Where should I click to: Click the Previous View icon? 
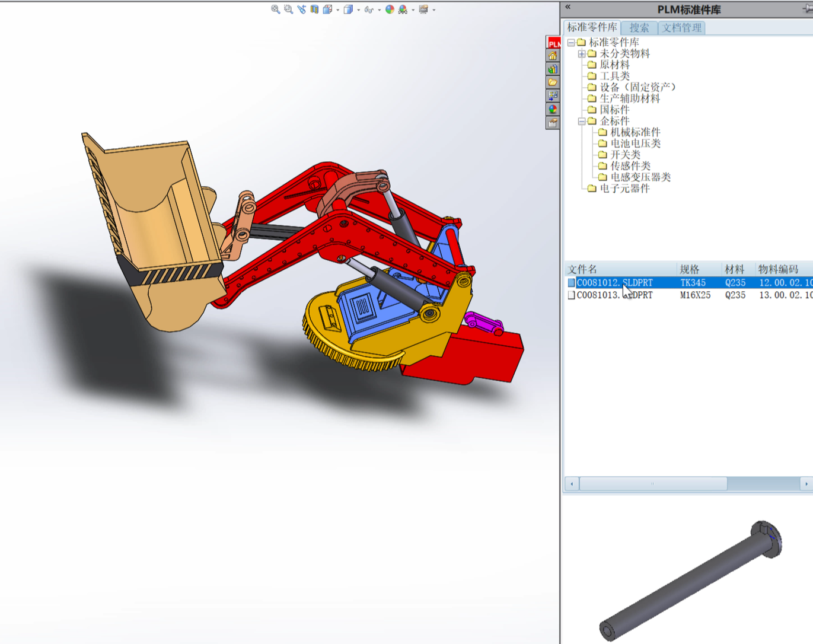pos(301,9)
